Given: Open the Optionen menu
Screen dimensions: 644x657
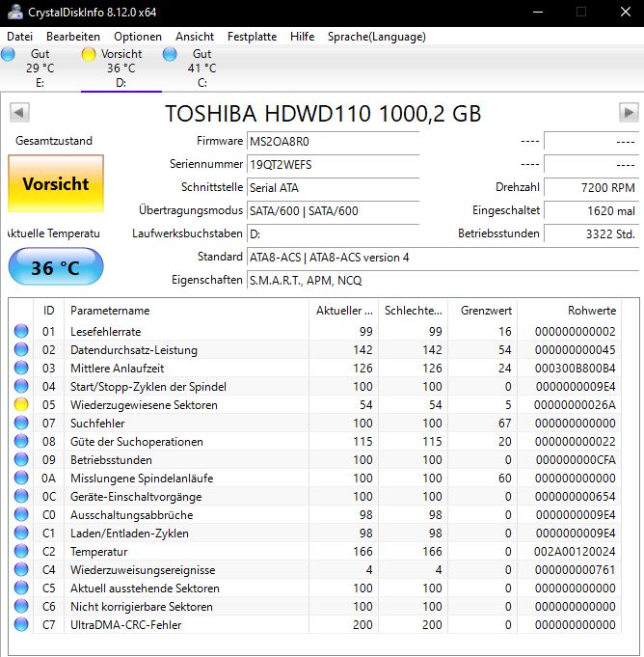Looking at the screenshot, I should pos(138,37).
